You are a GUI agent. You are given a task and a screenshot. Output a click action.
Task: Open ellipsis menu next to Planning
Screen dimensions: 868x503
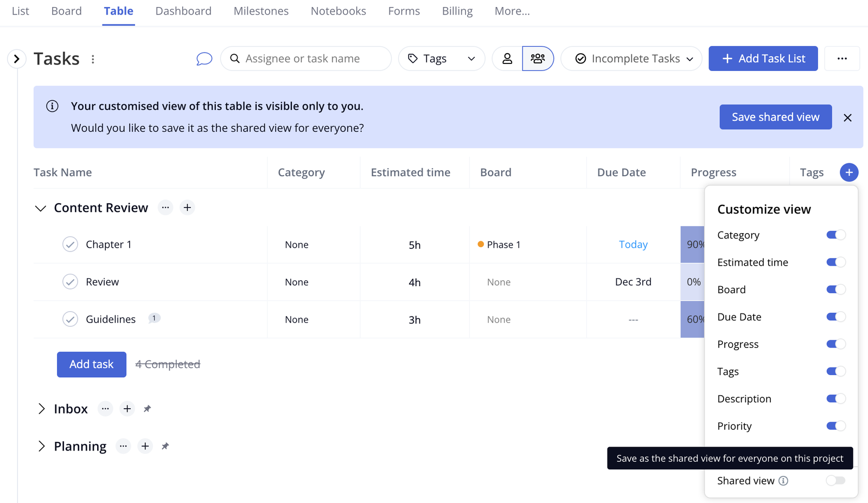pos(124,446)
